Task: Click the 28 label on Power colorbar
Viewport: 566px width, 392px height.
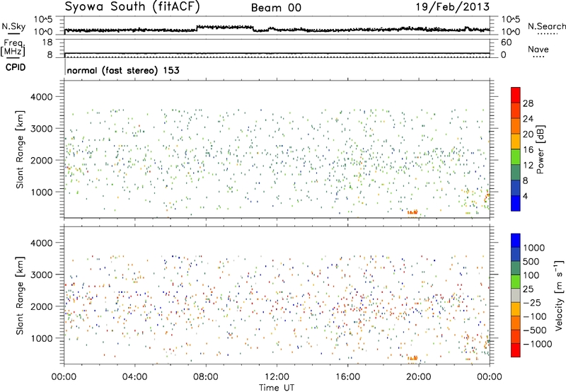Action: (x=528, y=103)
